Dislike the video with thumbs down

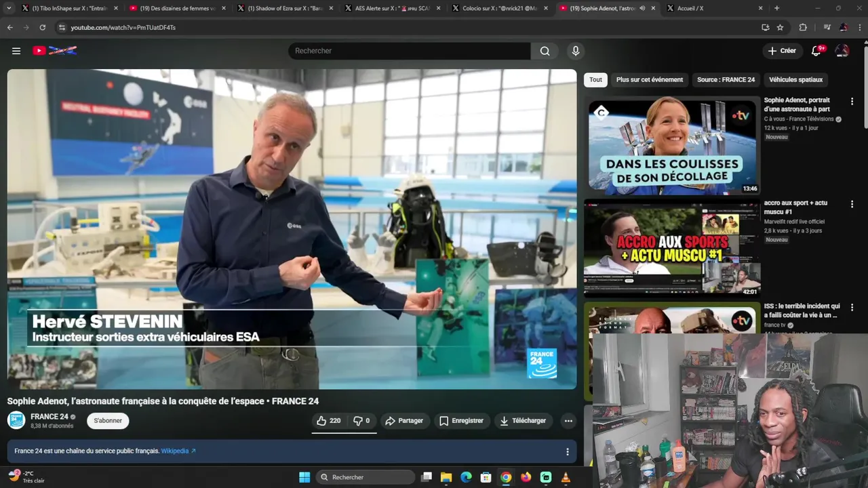(361, 421)
